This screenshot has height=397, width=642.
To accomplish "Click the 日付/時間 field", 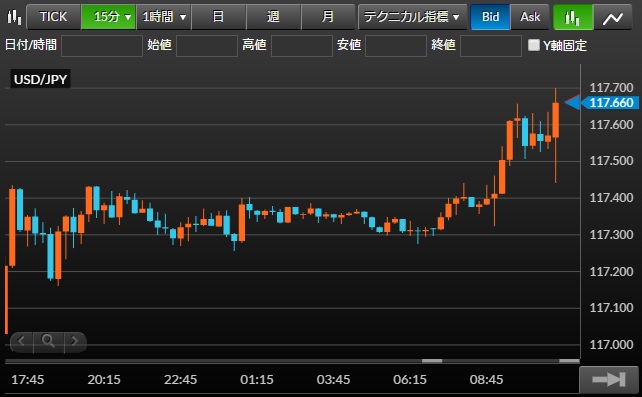I will tap(102, 45).
